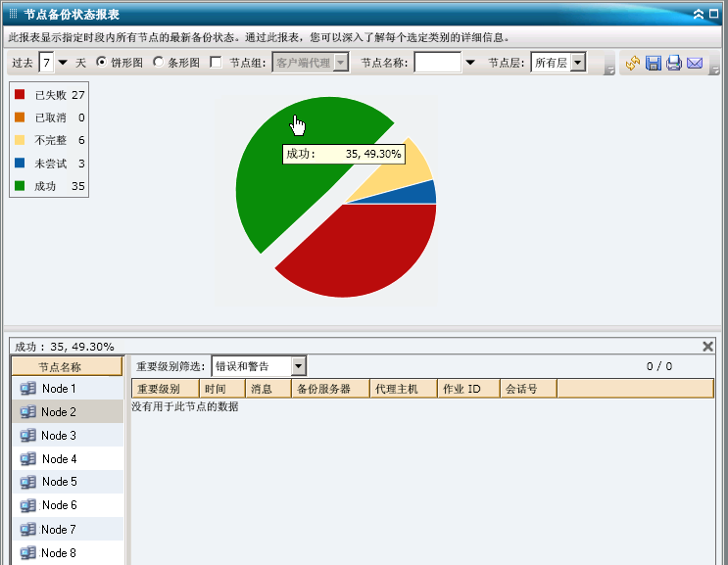Click the 节点名称 text input field
This screenshot has width=728, height=565.
click(x=438, y=62)
